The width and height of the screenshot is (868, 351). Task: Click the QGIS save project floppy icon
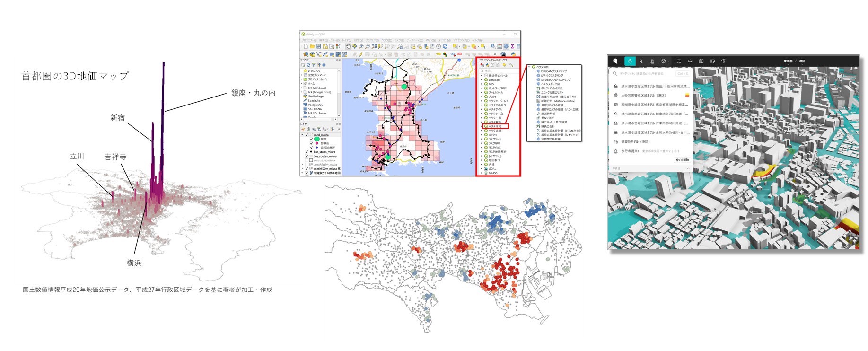(319, 46)
